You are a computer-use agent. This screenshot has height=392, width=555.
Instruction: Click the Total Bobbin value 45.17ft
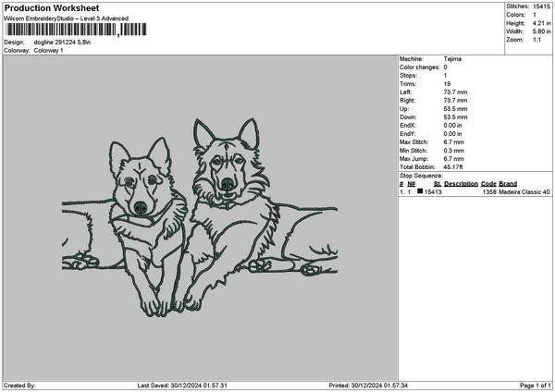[457, 165]
